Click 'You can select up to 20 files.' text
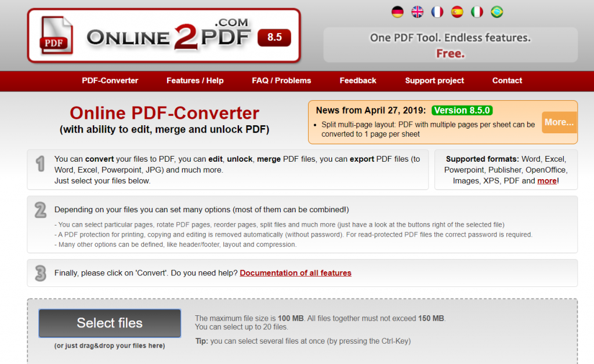Screen dimensions: 594x364 (x=241, y=327)
